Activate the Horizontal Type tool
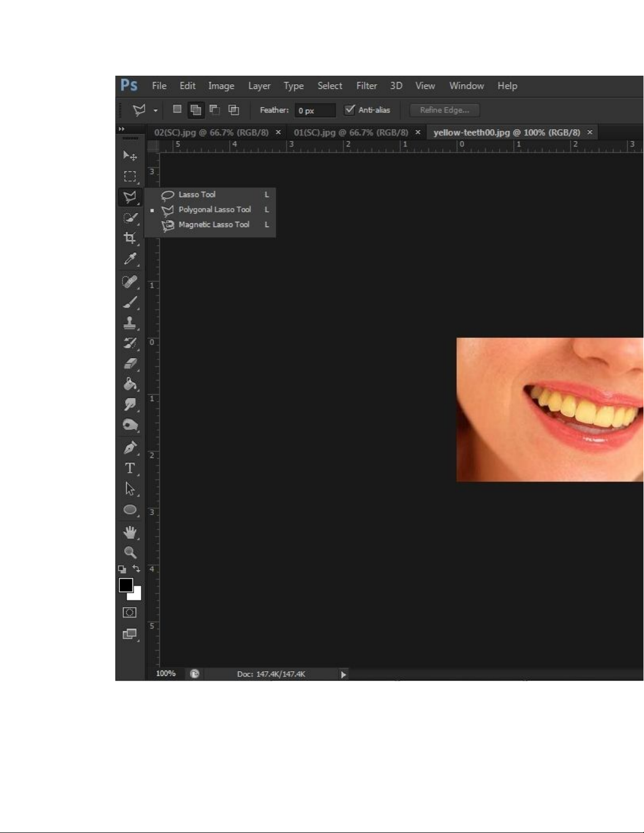The width and height of the screenshot is (644, 833). [x=130, y=468]
